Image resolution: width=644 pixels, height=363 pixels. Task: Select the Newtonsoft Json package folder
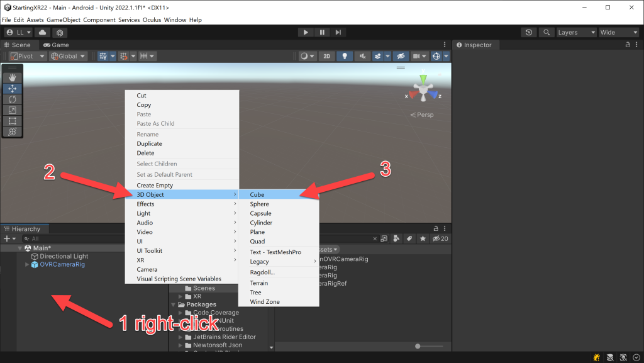pyautogui.click(x=218, y=345)
